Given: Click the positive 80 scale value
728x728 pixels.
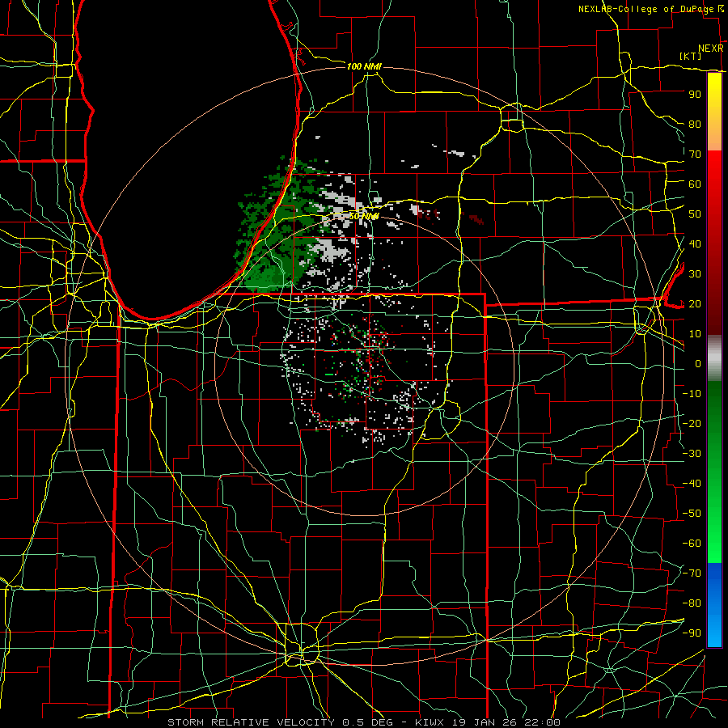Looking at the screenshot, I should 695,124.
